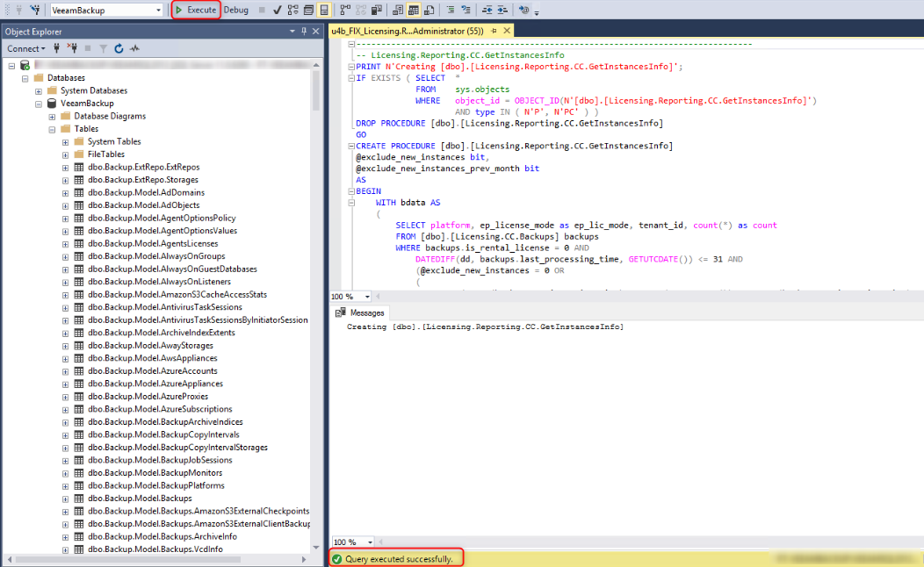The image size is (924, 567).
Task: Click the Execute button
Action: [195, 10]
